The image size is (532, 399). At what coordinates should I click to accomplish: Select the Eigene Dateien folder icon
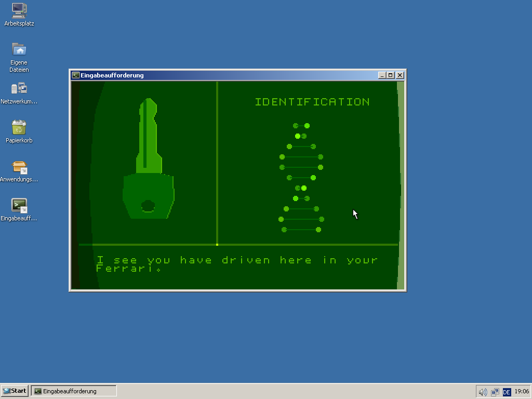19,49
